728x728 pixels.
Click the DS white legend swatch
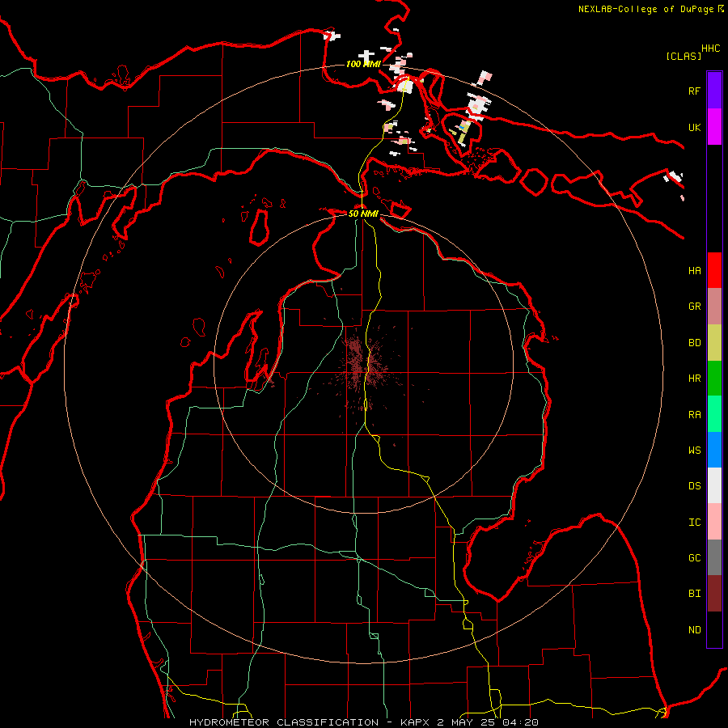coord(714,485)
